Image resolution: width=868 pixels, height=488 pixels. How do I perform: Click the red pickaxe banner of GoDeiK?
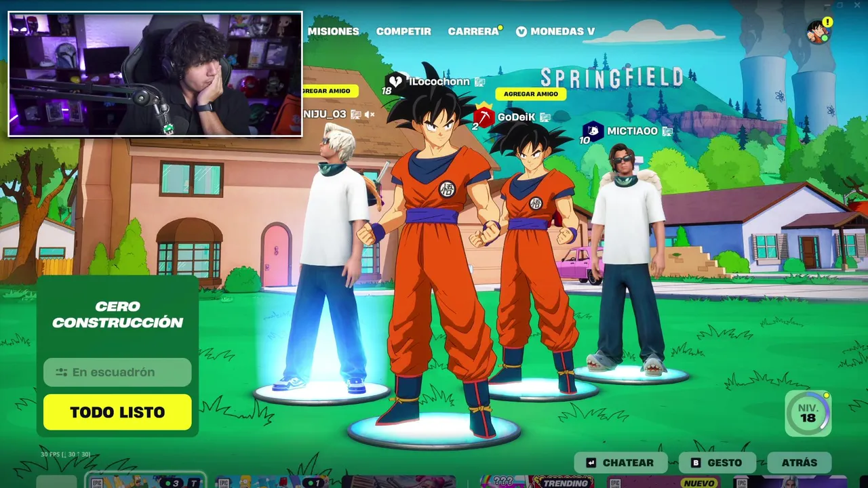click(x=484, y=116)
